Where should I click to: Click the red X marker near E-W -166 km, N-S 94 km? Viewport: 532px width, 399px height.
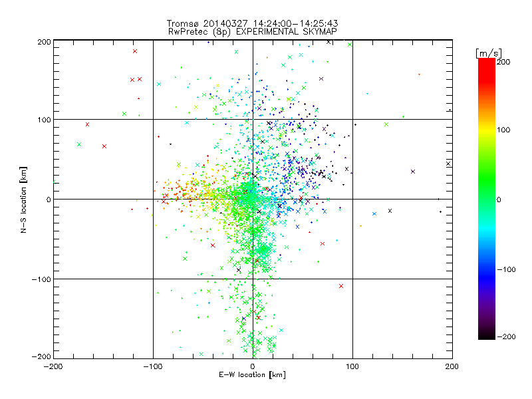(x=88, y=124)
